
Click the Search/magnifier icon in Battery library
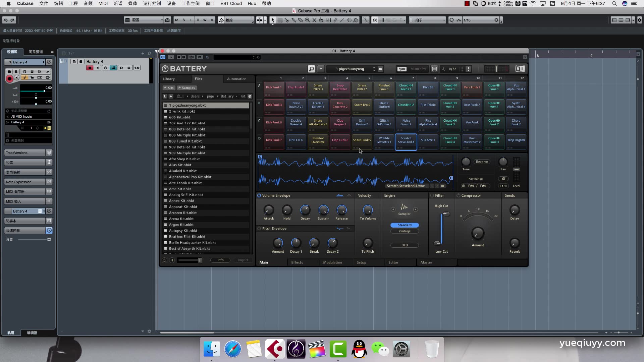click(311, 69)
